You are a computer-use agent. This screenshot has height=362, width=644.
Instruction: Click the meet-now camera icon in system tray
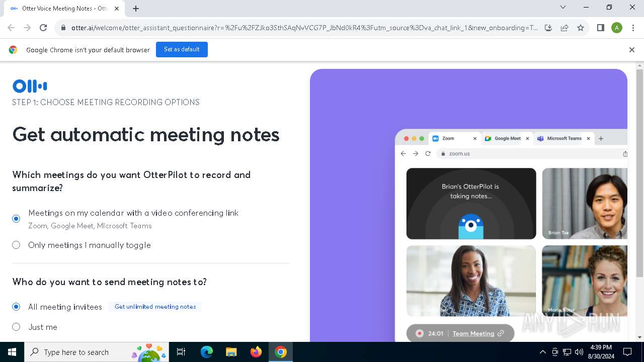click(x=555, y=352)
